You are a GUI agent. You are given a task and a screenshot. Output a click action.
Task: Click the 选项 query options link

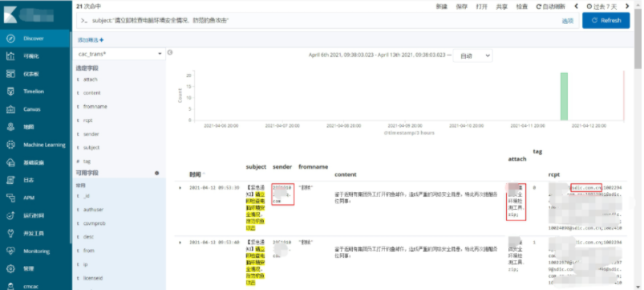pyautogui.click(x=568, y=21)
